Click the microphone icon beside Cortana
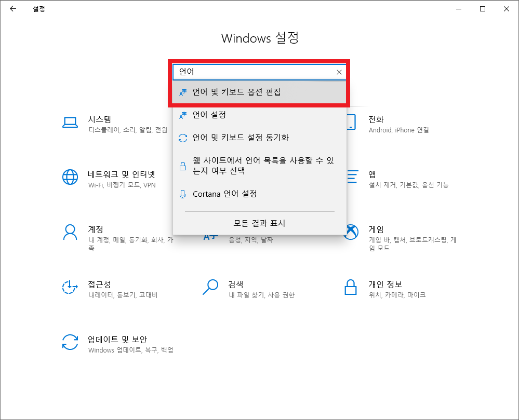Viewport: 519px width, 420px height. point(183,194)
